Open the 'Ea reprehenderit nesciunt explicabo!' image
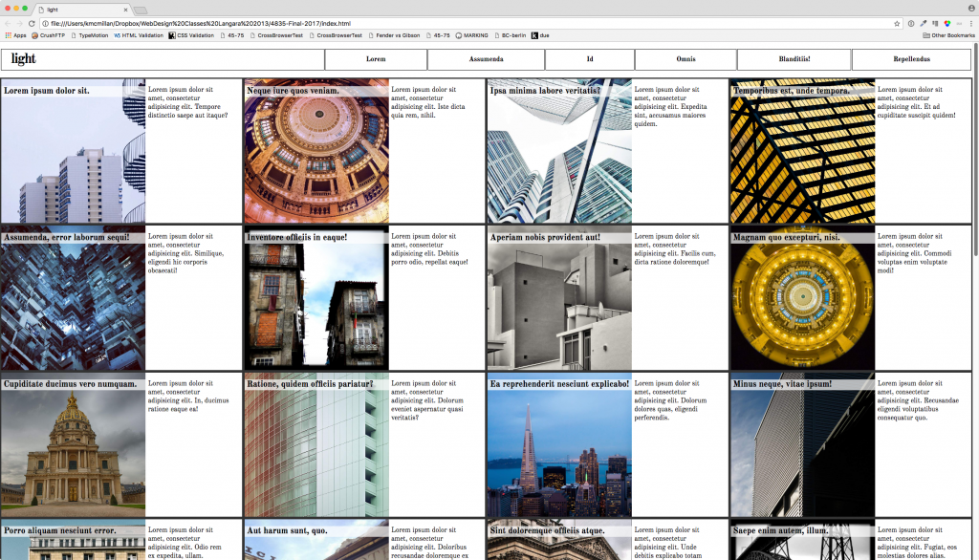Viewport: 979px width, 560px height. coord(559,445)
